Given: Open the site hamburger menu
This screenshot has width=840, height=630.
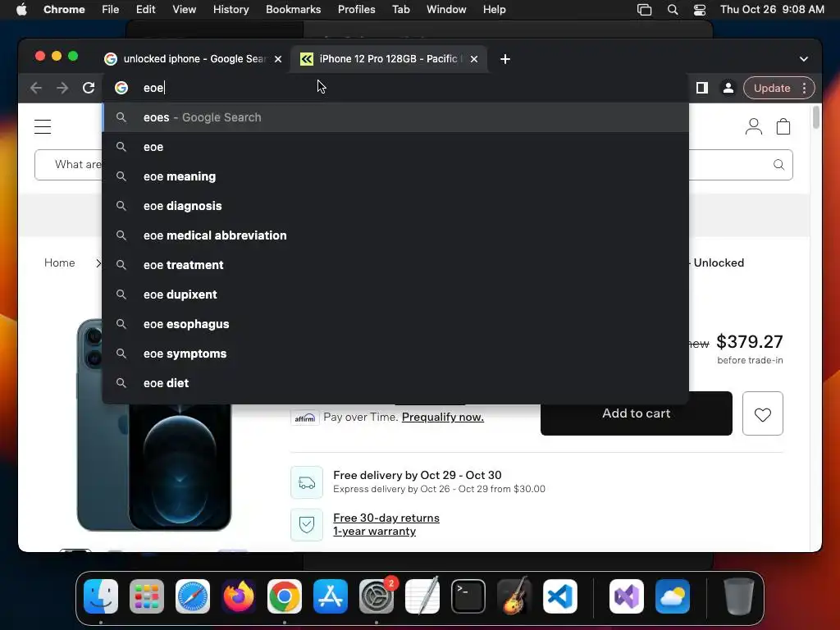Looking at the screenshot, I should click(43, 127).
